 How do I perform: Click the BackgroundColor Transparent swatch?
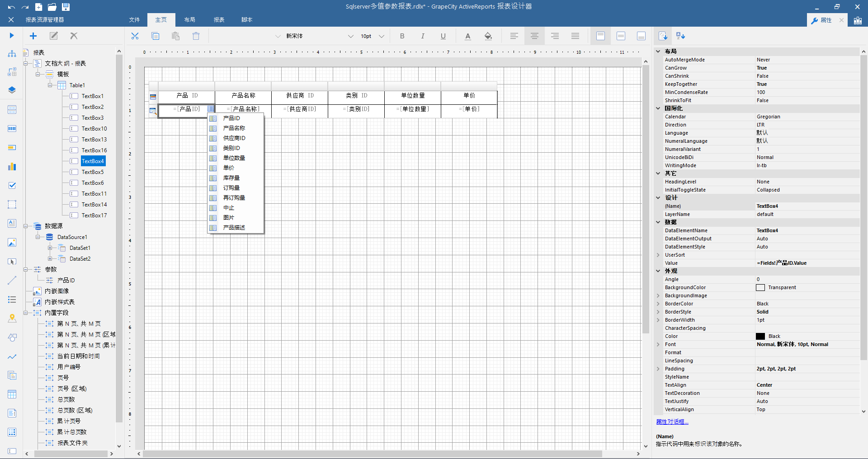click(760, 287)
